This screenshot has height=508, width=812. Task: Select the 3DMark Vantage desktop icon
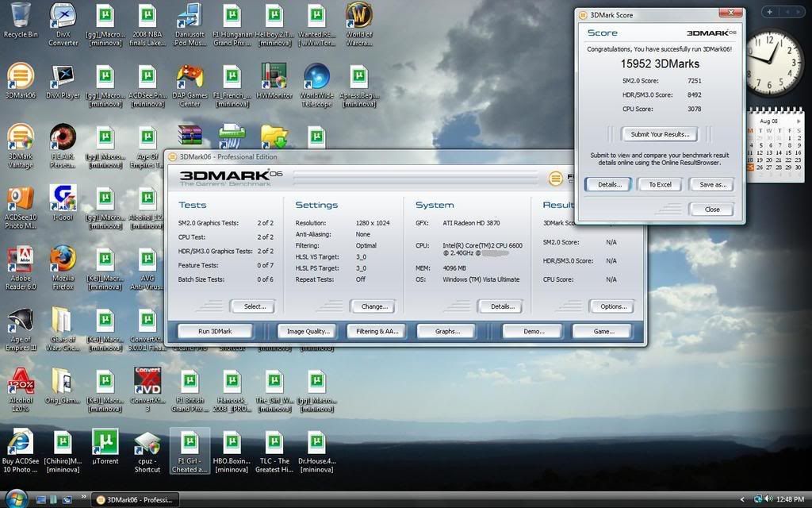click(21, 146)
